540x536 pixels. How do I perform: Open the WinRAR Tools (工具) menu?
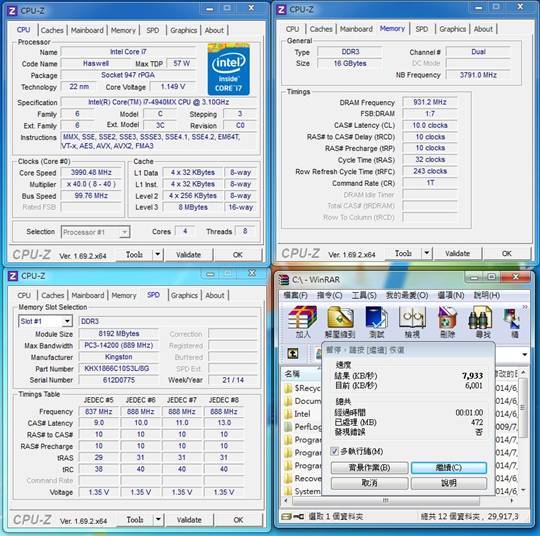(364, 296)
